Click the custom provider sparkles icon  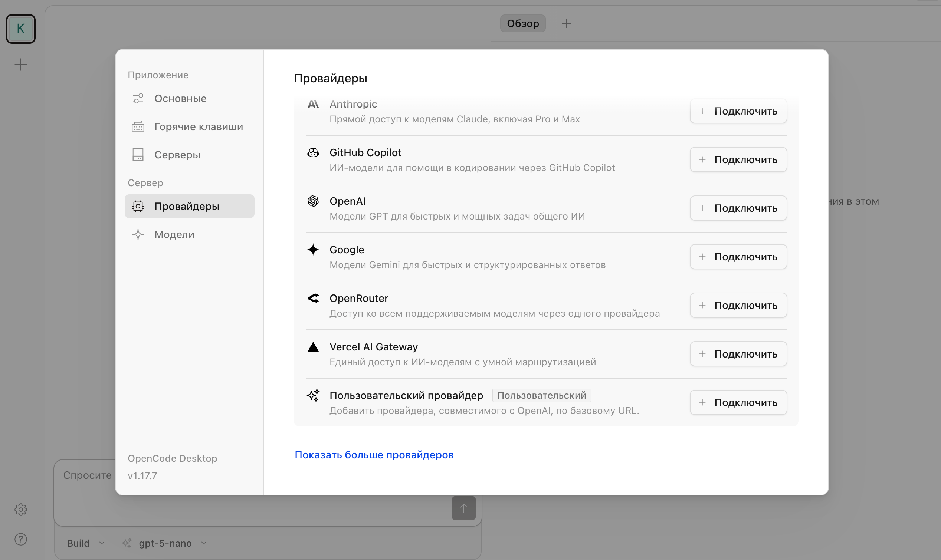coord(313,395)
